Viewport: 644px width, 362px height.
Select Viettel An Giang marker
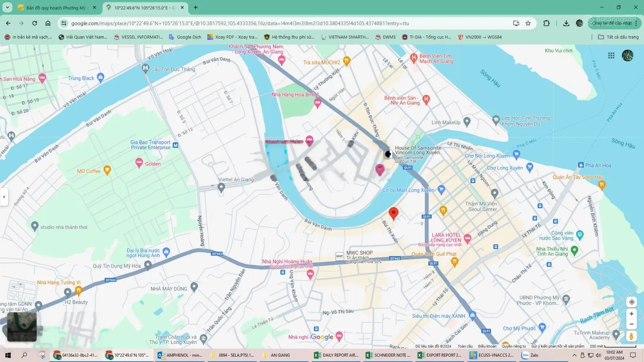click(221, 187)
